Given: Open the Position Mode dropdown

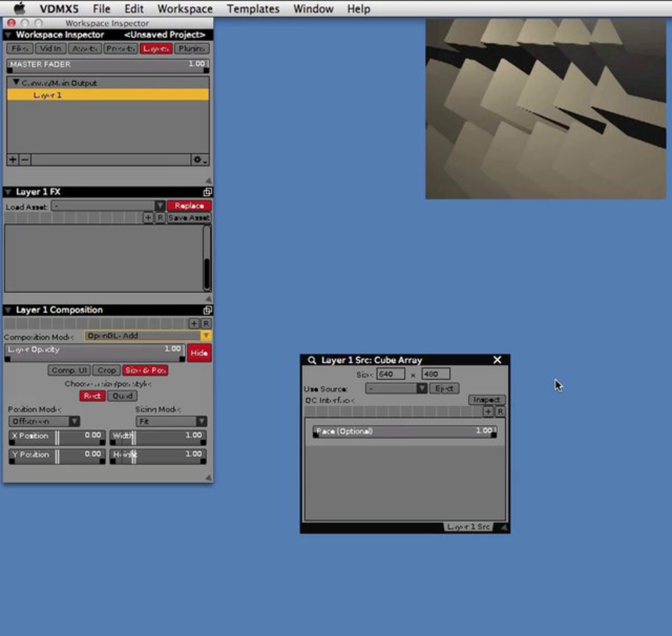Looking at the screenshot, I should pos(74,421).
